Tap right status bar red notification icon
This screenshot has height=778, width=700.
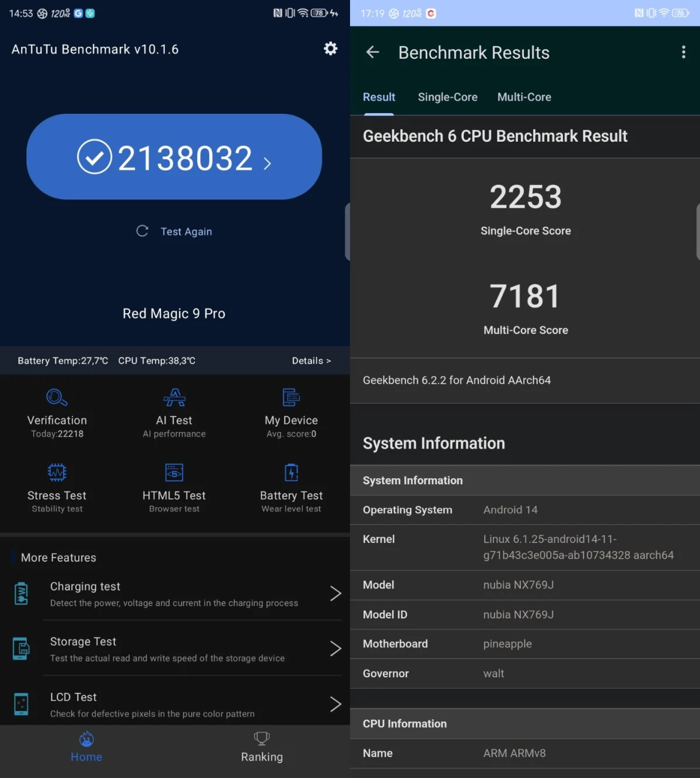pos(431,13)
